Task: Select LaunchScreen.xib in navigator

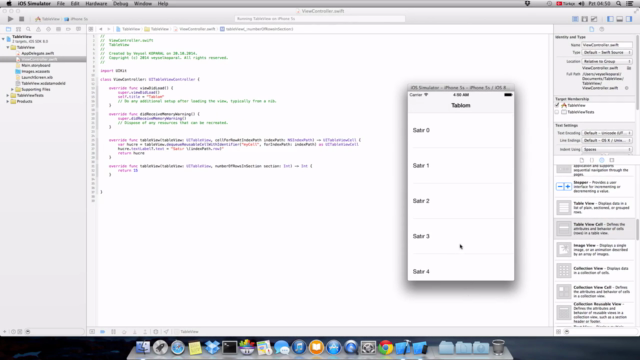Action: point(37,78)
